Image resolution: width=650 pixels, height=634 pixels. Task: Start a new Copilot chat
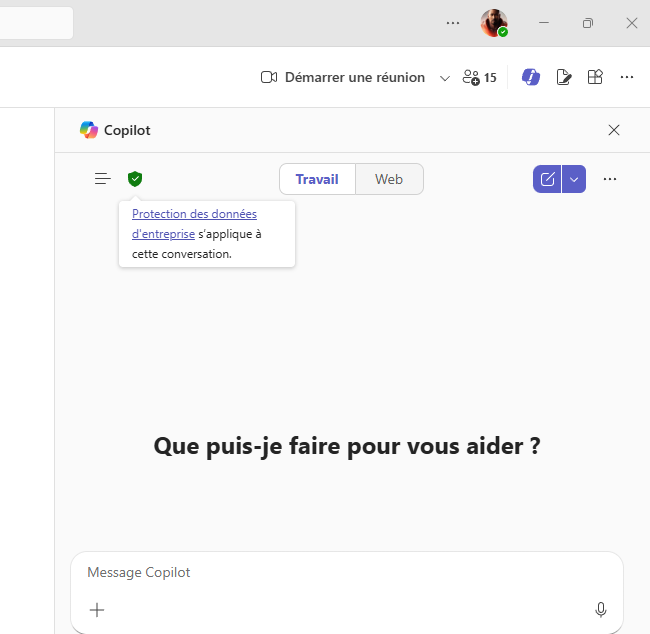click(x=547, y=179)
